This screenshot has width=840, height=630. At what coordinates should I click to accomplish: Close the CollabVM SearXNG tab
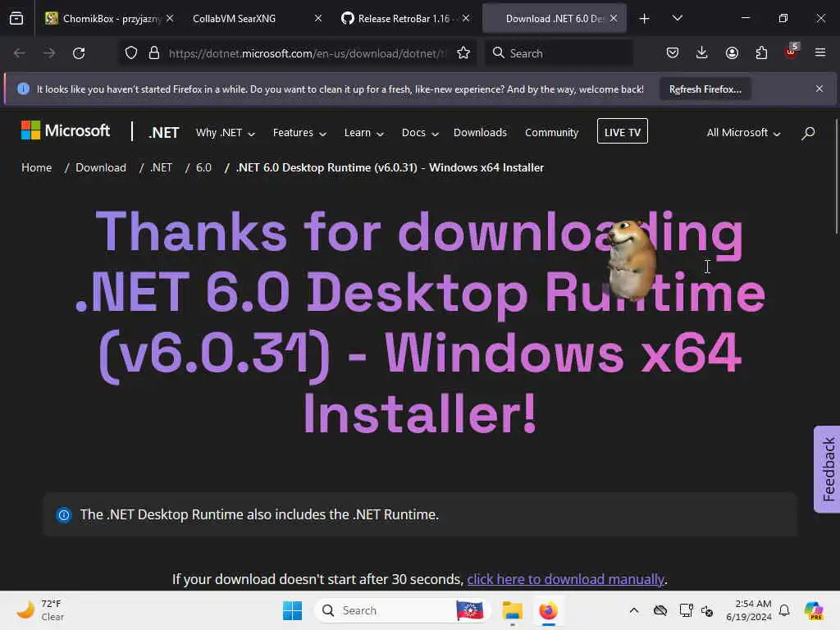click(x=318, y=18)
